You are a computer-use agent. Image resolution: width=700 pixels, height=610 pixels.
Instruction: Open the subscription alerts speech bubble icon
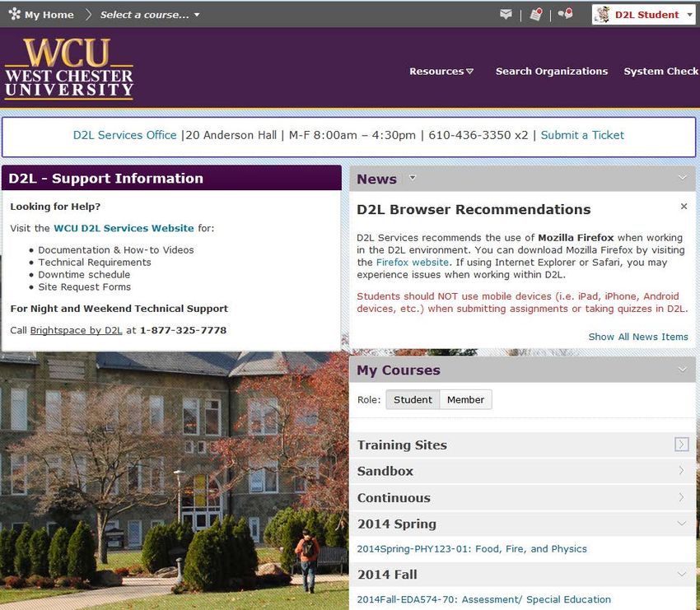click(x=565, y=14)
